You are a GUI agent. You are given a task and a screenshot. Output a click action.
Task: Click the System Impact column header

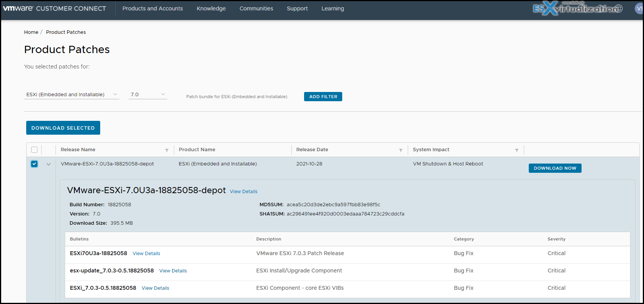(431, 150)
